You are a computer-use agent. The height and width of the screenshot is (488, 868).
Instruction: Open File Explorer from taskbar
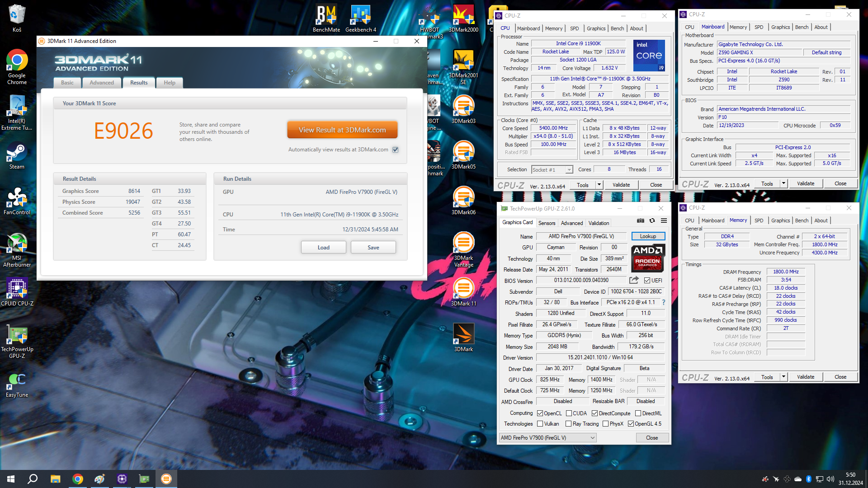click(55, 479)
